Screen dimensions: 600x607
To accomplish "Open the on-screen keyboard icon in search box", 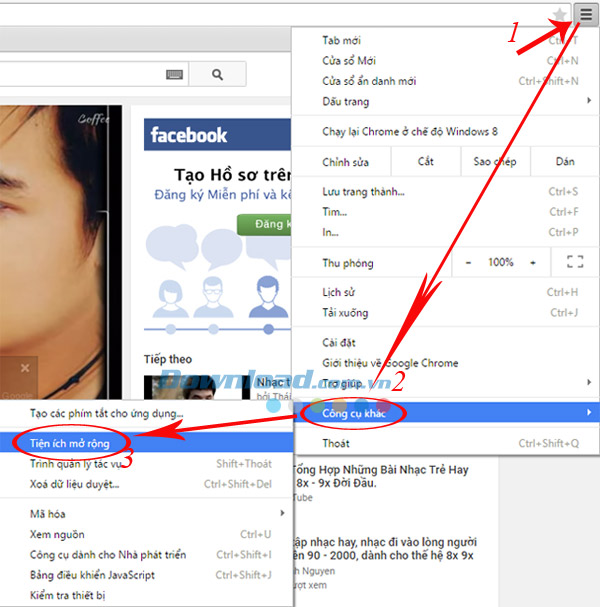I will [174, 74].
